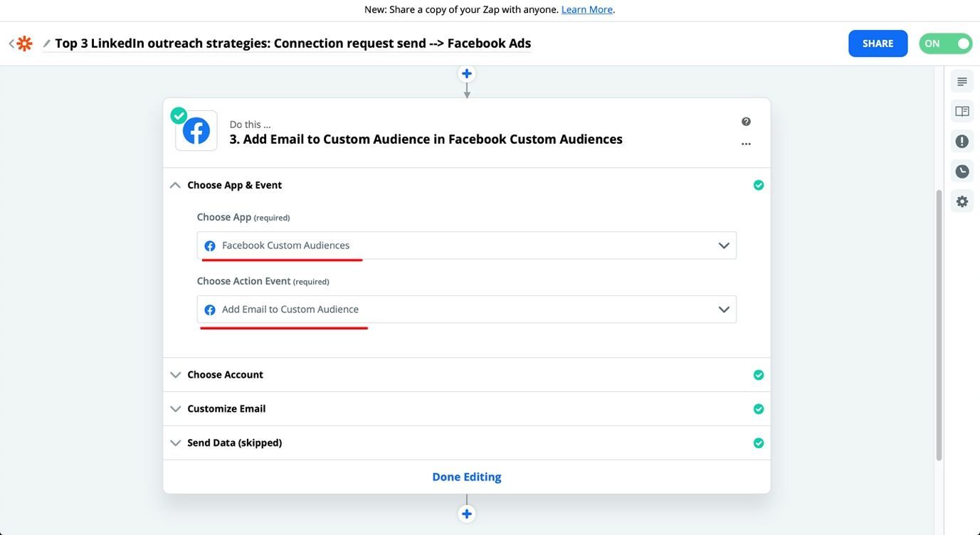Click the Facebook app icon in step header

pos(196,131)
